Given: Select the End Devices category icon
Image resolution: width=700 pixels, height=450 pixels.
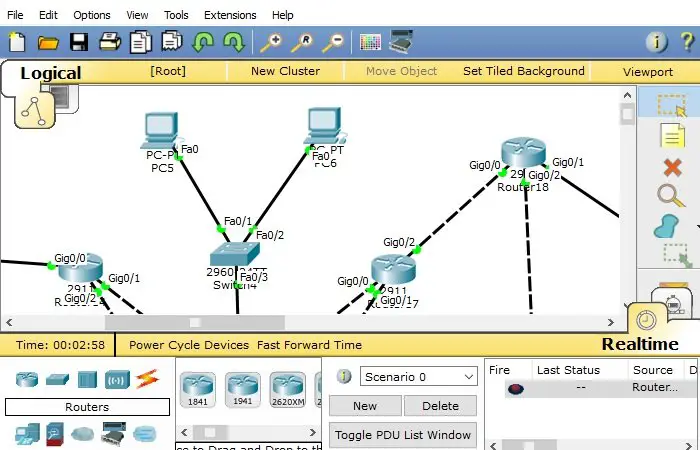Looking at the screenshot, I should click(27, 434).
